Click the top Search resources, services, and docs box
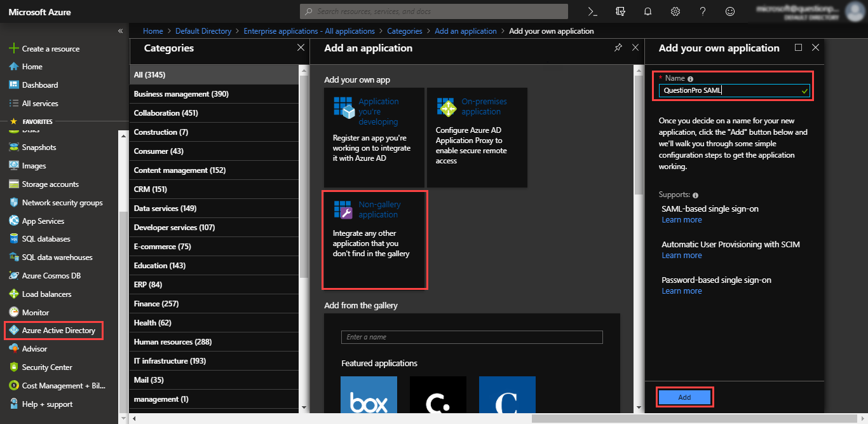Image resolution: width=868 pixels, height=424 pixels. point(434,11)
